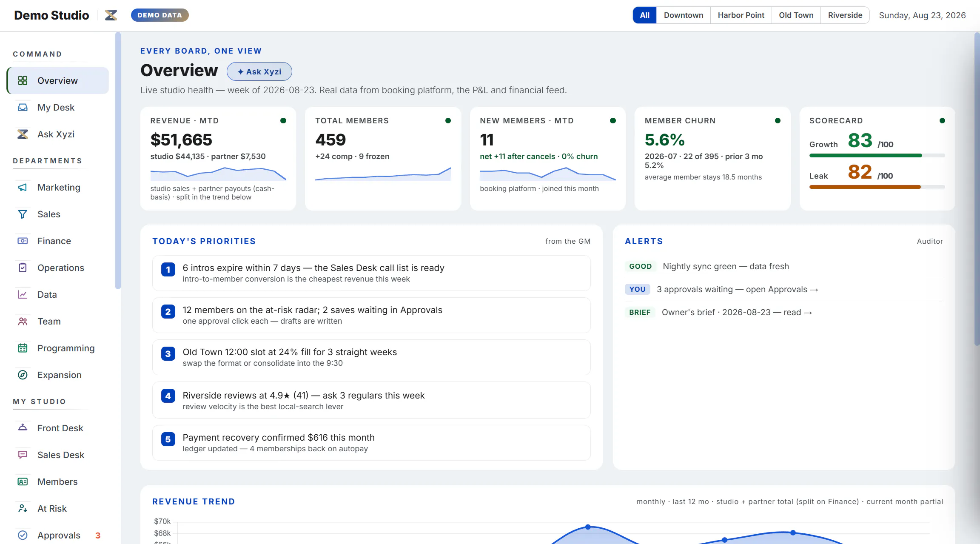
Task: Open Finance department in sidebar
Action: click(58, 241)
